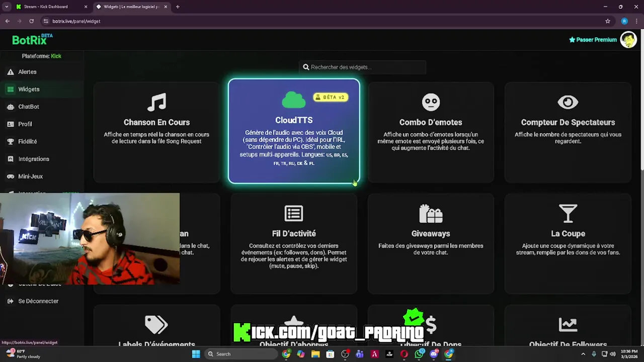The width and height of the screenshot is (644, 362).
Task: Open the browser tab search dropdown
Action: [7, 7]
